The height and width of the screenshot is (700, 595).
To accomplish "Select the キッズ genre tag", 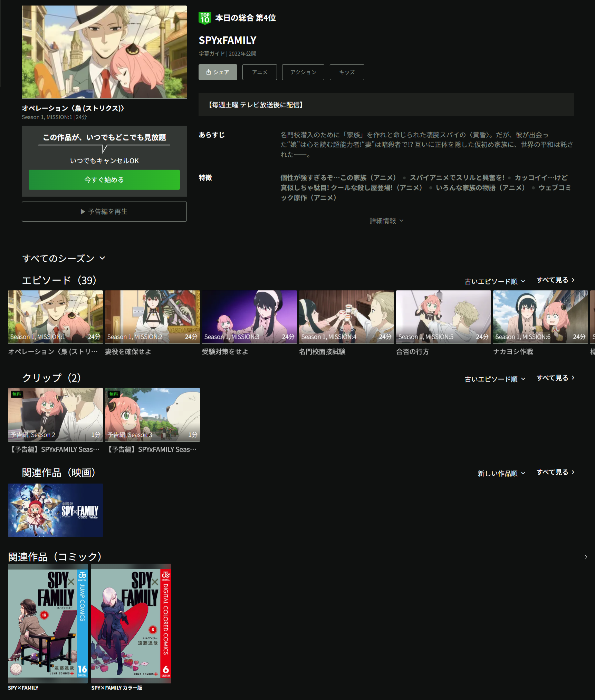I will [x=347, y=72].
